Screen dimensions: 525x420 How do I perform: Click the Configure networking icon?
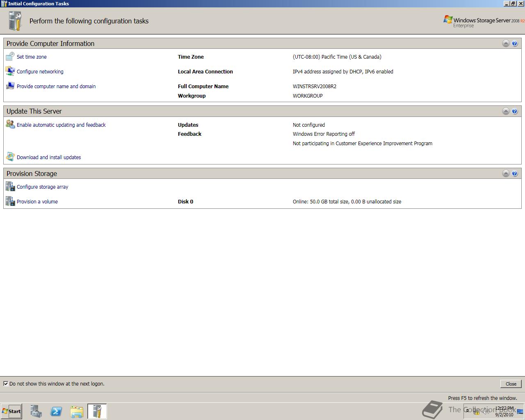coord(10,71)
